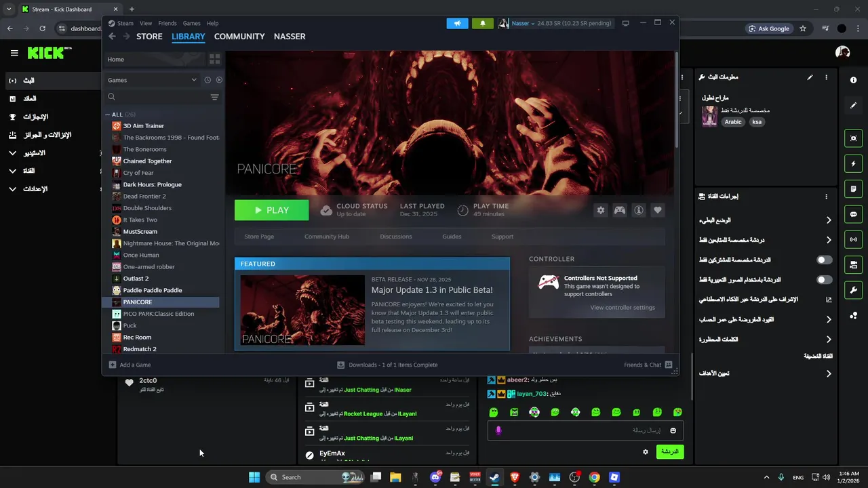Viewport: 868px width, 488px height.
Task: Open Friends & Chat
Action: 648,365
